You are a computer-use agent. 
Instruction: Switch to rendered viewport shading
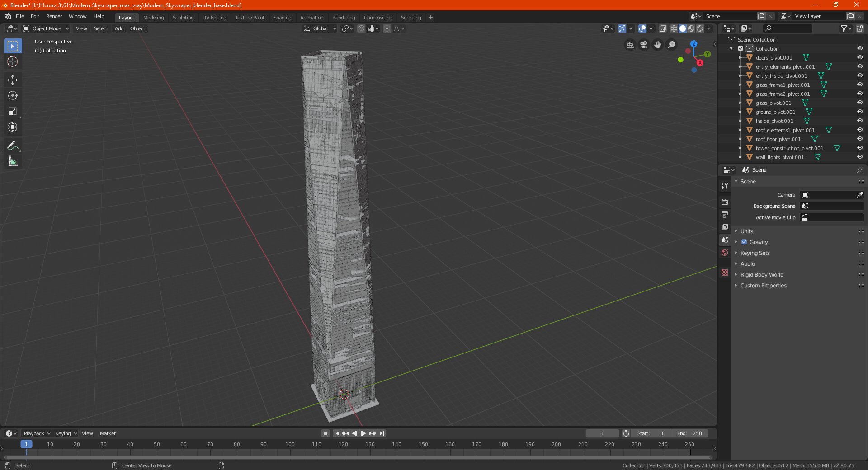700,28
